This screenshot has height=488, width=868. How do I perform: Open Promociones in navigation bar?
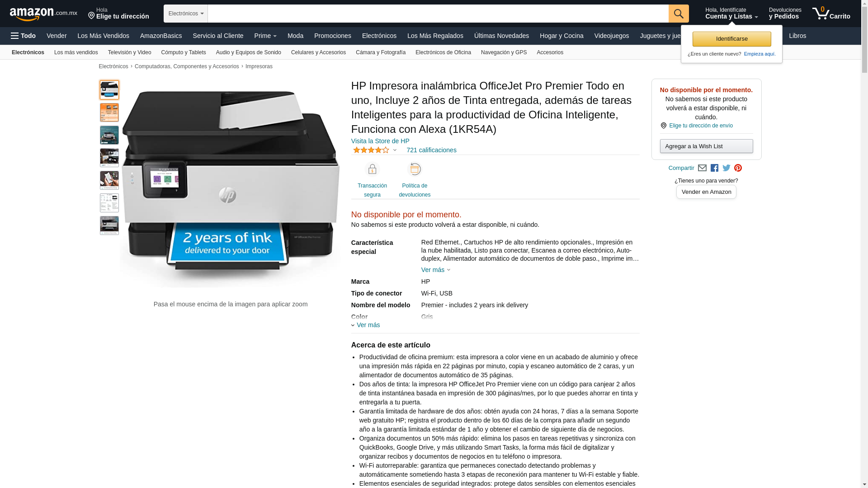(333, 36)
